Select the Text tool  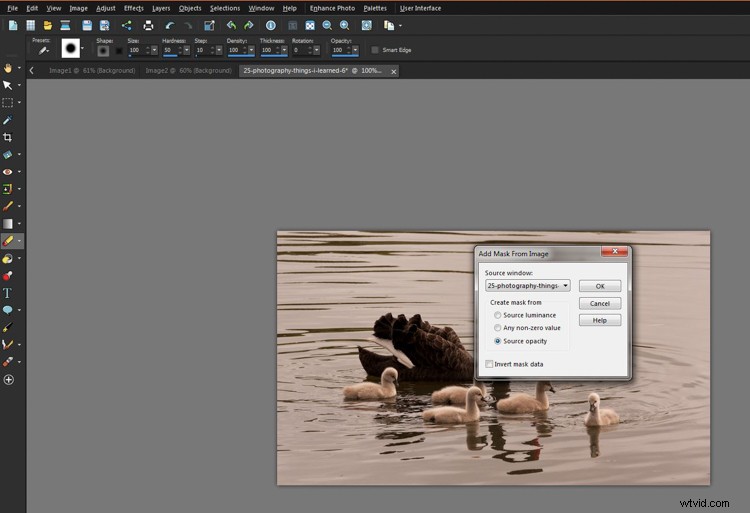[x=8, y=293]
